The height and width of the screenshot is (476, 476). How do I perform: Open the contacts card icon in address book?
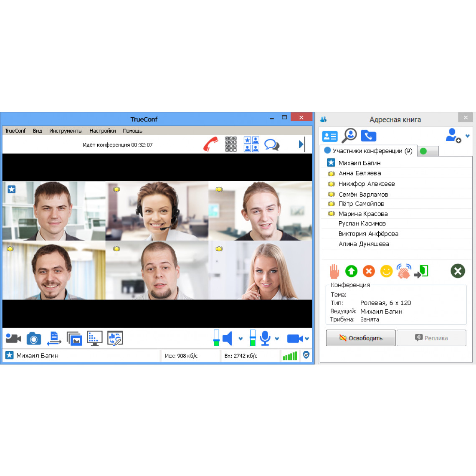tap(330, 136)
